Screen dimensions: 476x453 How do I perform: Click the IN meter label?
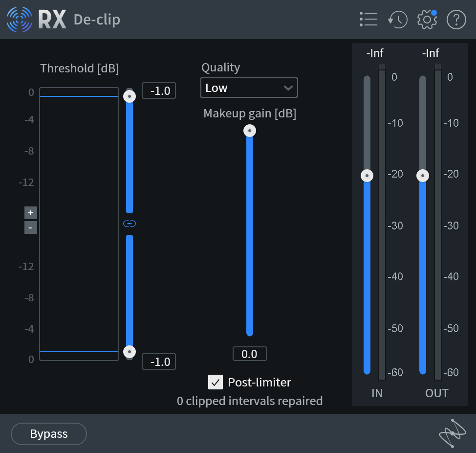(377, 393)
